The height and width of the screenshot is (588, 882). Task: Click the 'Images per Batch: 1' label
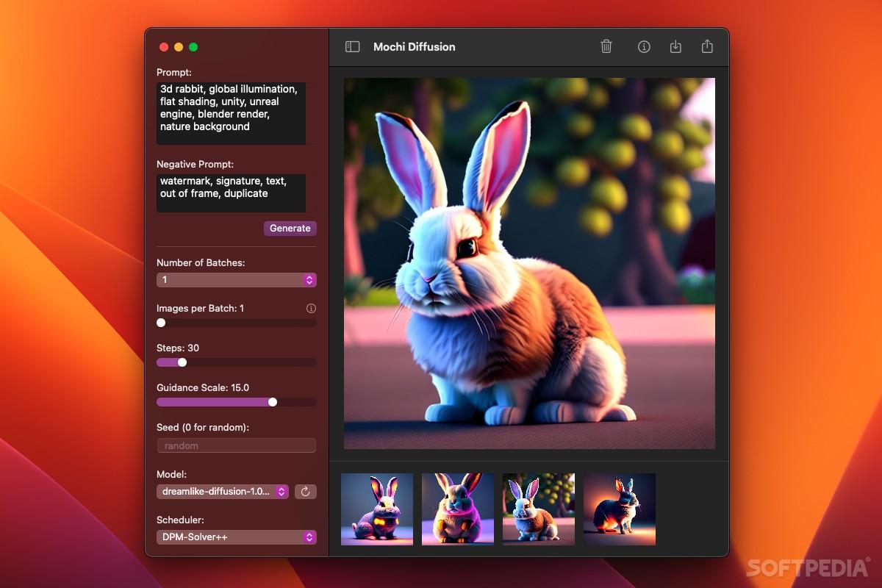pyautogui.click(x=200, y=308)
